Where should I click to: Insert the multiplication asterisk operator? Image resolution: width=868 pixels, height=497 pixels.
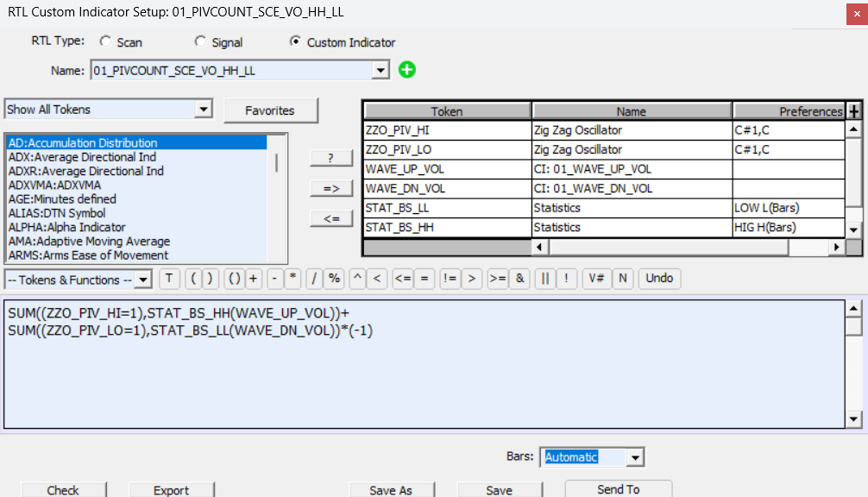pos(292,279)
